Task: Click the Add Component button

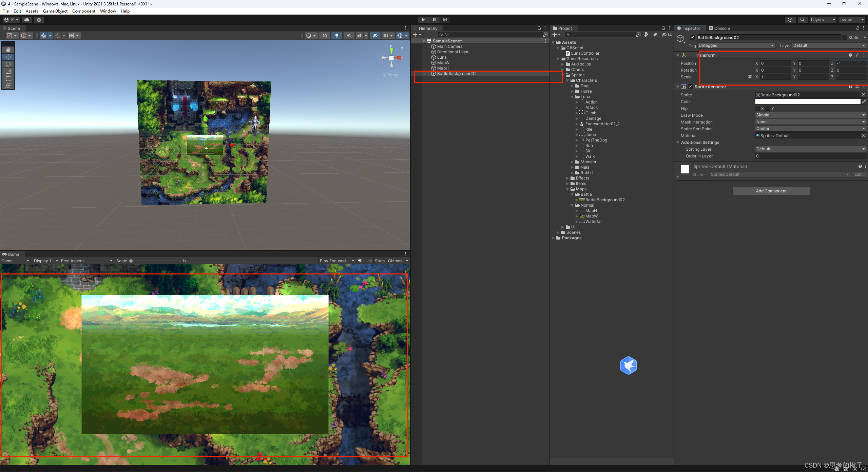Action: [771, 191]
